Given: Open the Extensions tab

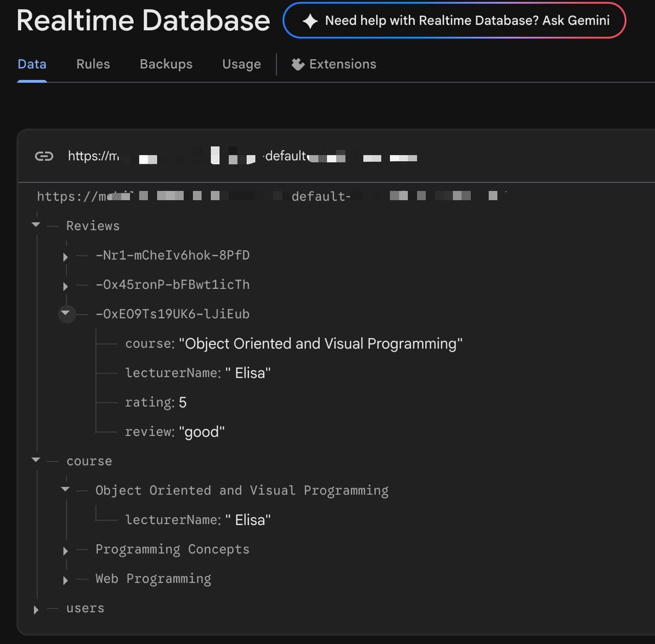Looking at the screenshot, I should click(334, 64).
